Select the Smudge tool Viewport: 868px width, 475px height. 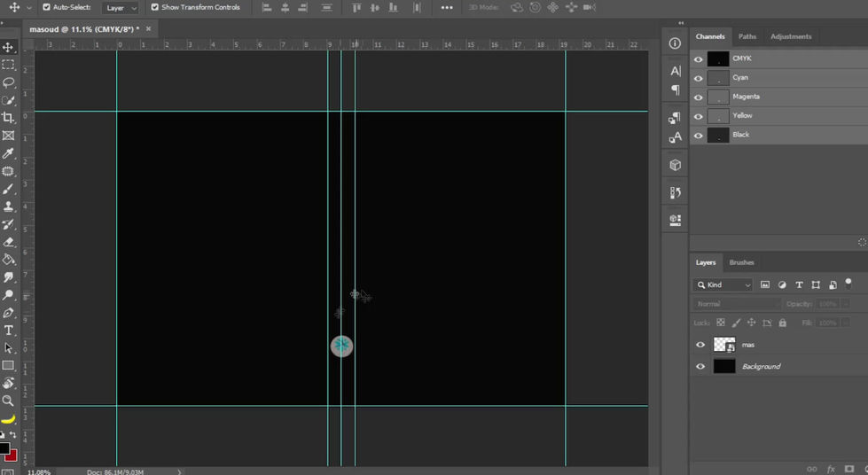8,277
